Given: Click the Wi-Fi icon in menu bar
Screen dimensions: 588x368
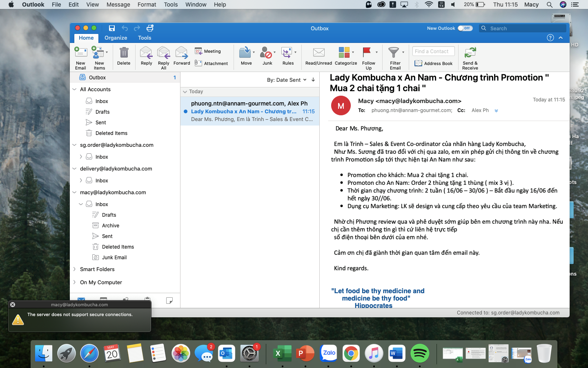Looking at the screenshot, I should 429,4.
